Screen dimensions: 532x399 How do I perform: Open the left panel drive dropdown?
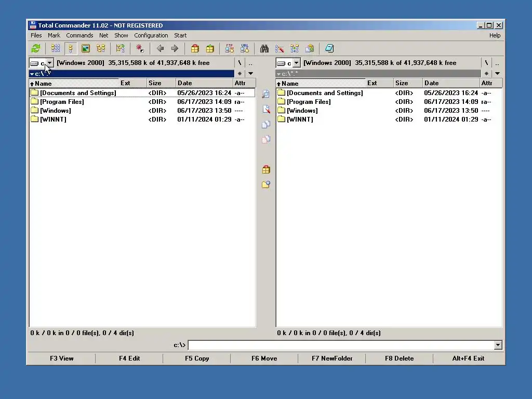[x=49, y=63]
